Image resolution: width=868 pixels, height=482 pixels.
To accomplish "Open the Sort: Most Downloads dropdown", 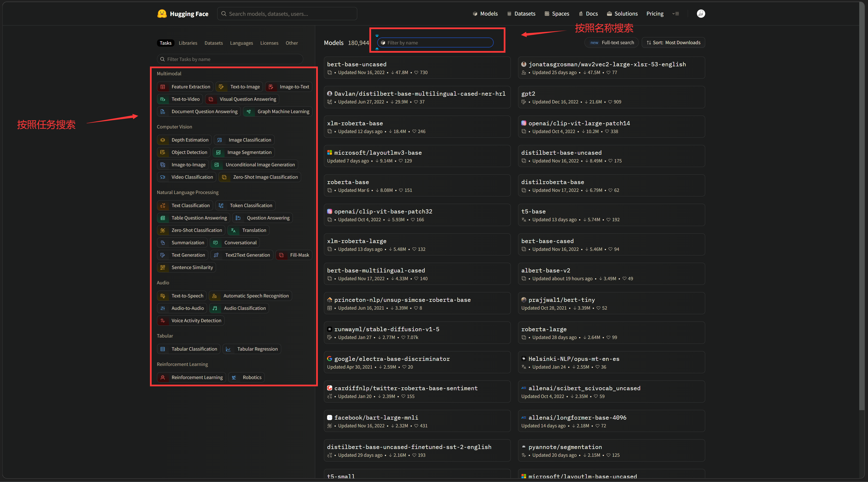I will 673,42.
